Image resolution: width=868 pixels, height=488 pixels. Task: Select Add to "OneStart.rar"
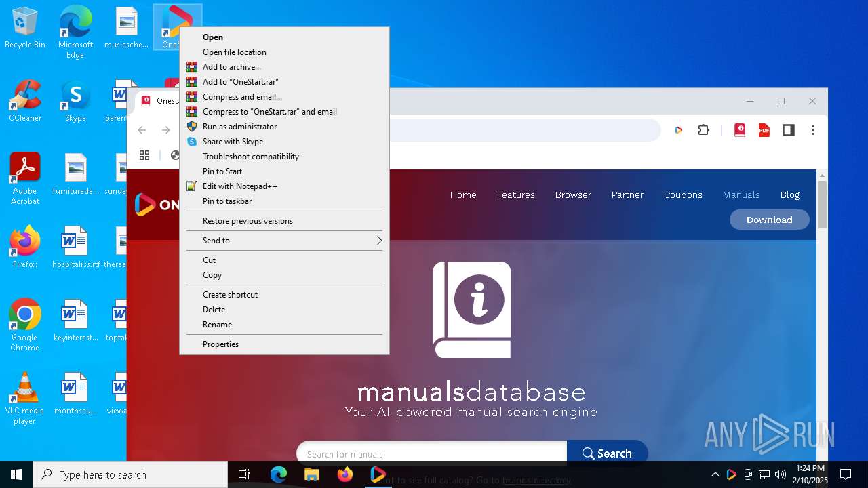pyautogui.click(x=284, y=82)
